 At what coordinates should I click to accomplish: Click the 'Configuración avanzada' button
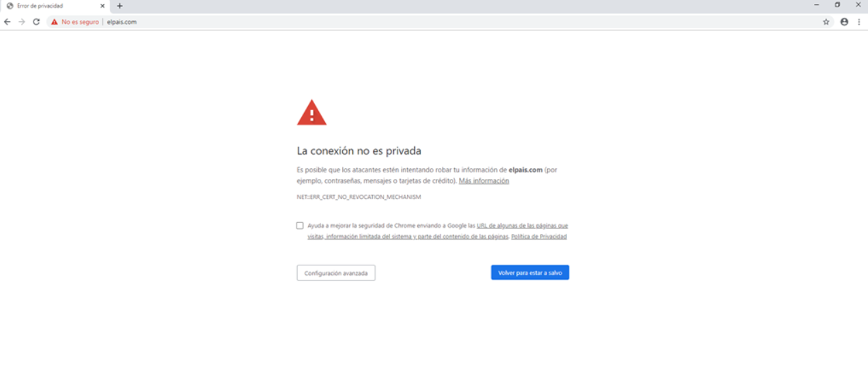tap(336, 273)
